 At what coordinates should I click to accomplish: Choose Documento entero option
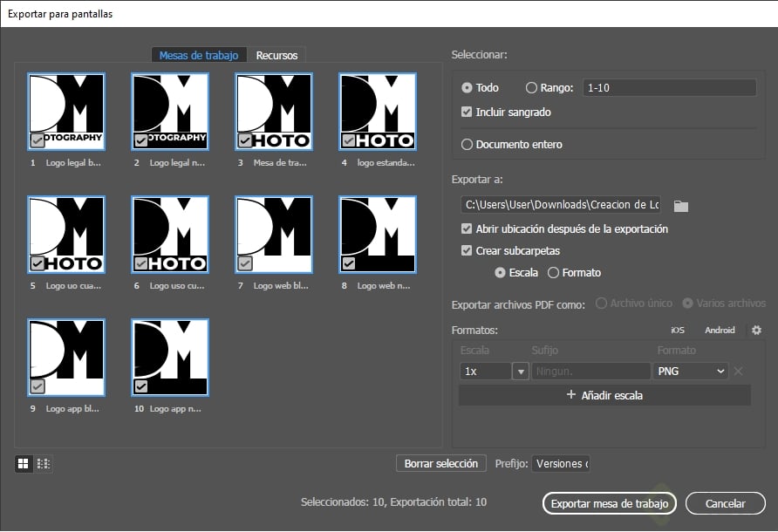(x=467, y=145)
